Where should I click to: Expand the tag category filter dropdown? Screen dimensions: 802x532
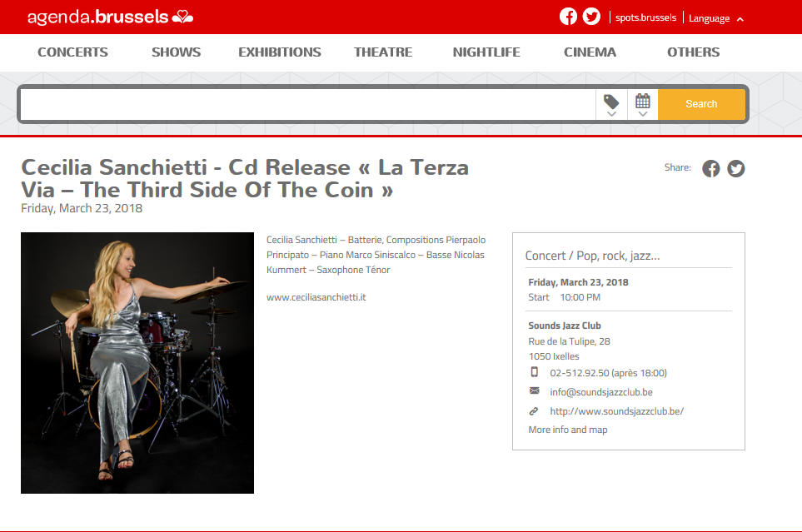[x=611, y=105]
